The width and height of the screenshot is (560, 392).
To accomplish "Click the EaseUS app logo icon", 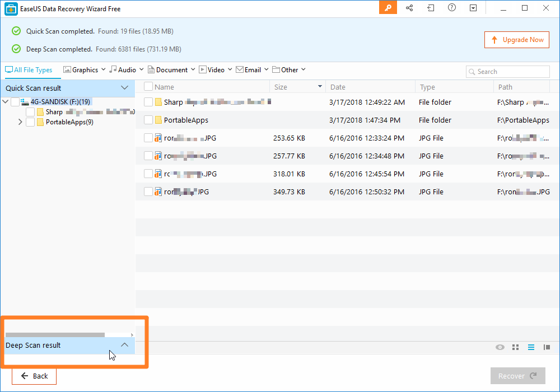I will pos(11,9).
